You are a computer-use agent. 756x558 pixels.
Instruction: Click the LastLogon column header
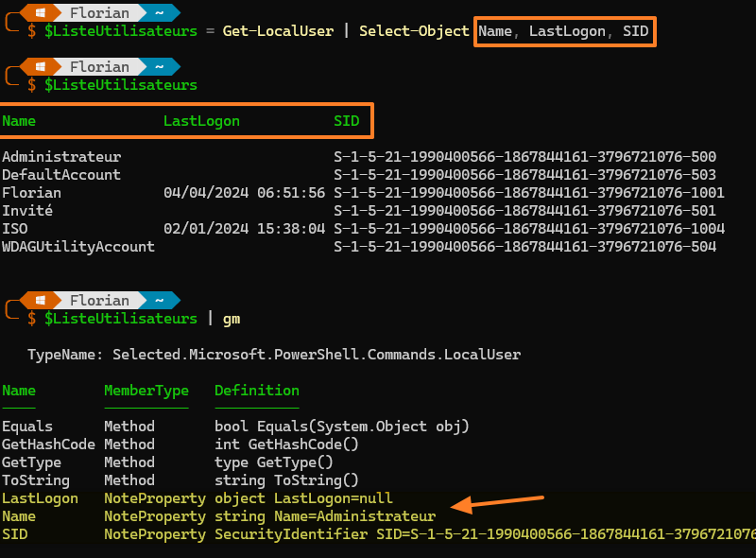tap(200, 120)
